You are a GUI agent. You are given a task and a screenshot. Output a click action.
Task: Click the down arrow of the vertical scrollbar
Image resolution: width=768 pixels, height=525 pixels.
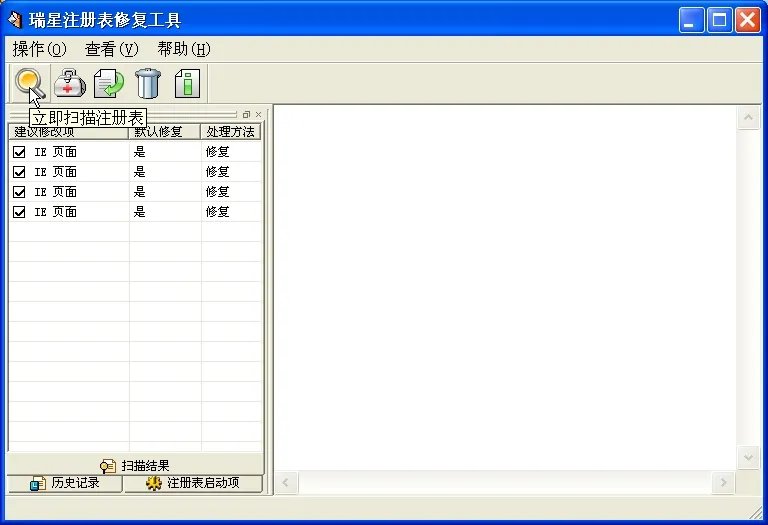(x=748, y=457)
